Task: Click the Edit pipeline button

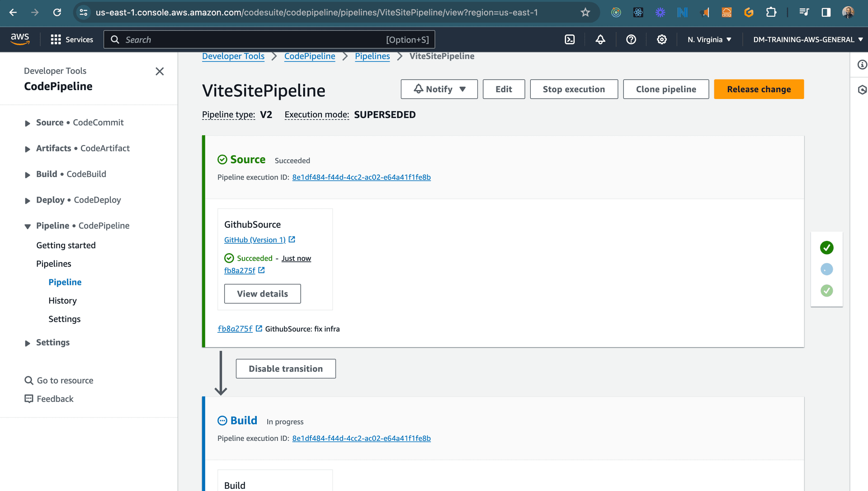Action: click(504, 89)
